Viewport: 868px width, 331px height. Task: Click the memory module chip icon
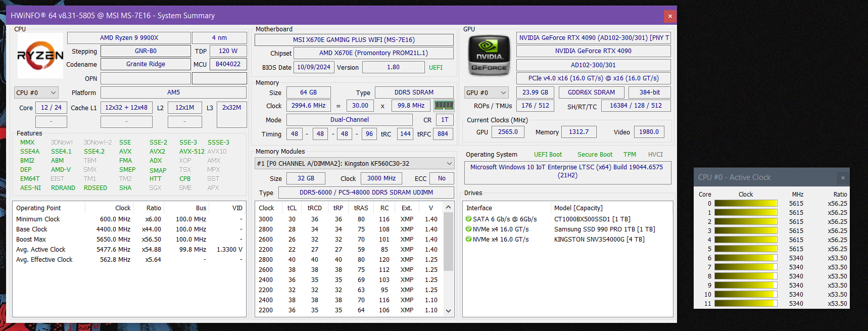coord(444,105)
